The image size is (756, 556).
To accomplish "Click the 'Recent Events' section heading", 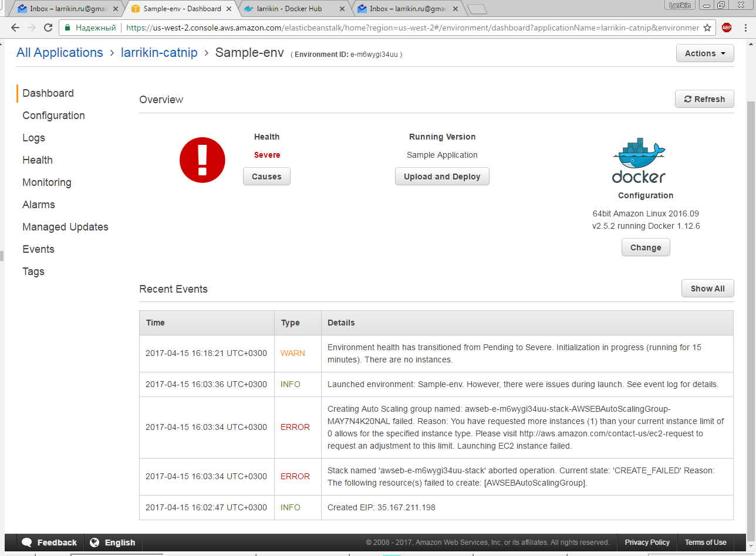I will click(173, 289).
